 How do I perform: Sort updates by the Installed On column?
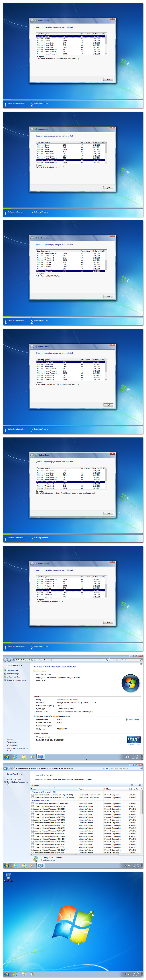[x=135, y=789]
